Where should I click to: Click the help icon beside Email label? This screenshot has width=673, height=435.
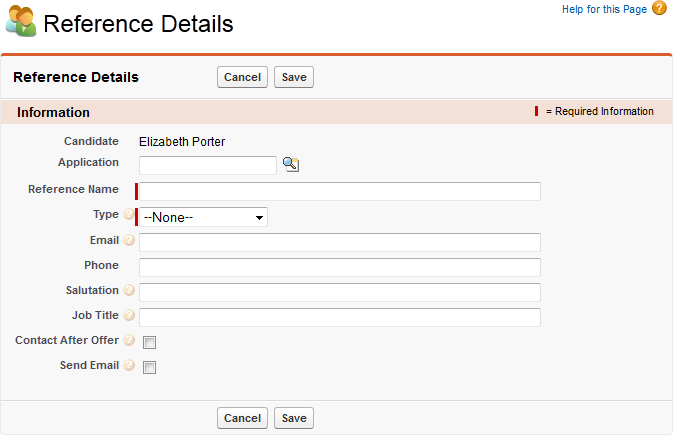(128, 241)
